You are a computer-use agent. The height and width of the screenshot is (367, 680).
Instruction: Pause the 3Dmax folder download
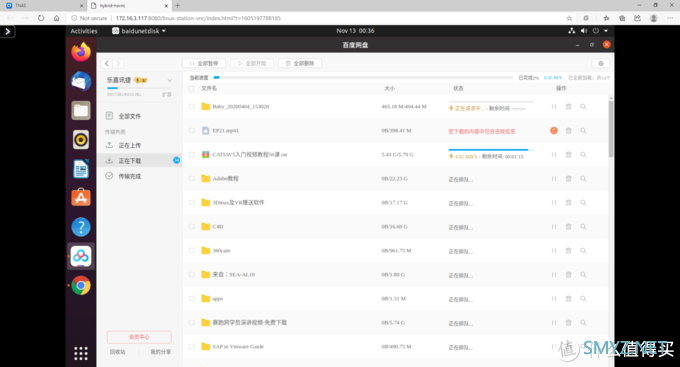[x=554, y=203]
